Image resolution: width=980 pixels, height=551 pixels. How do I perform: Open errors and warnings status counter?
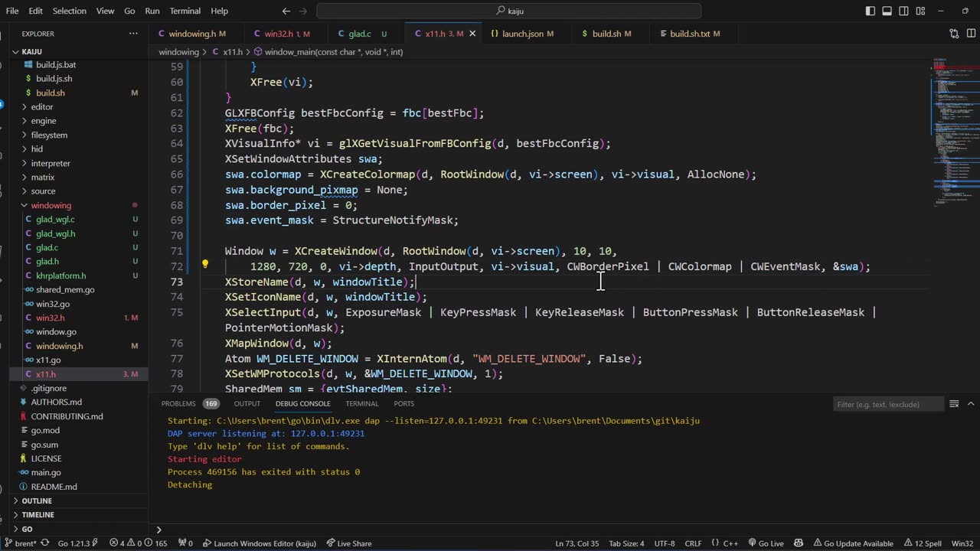[139, 543]
